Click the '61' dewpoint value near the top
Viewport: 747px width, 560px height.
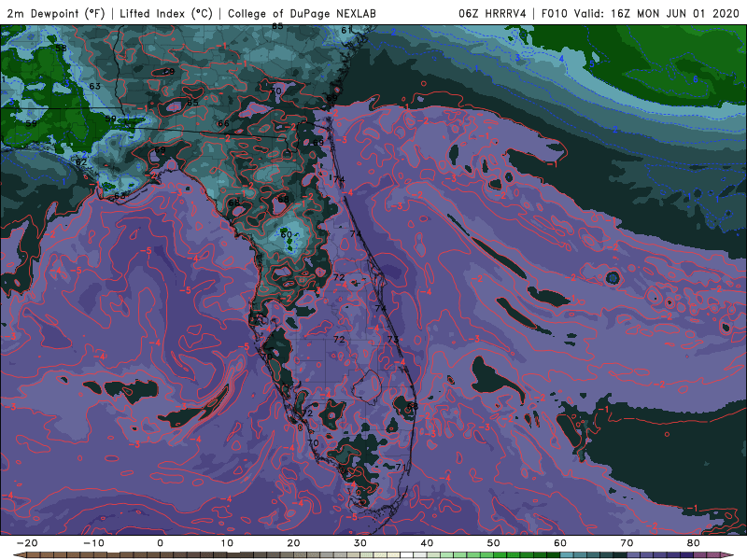click(x=346, y=30)
